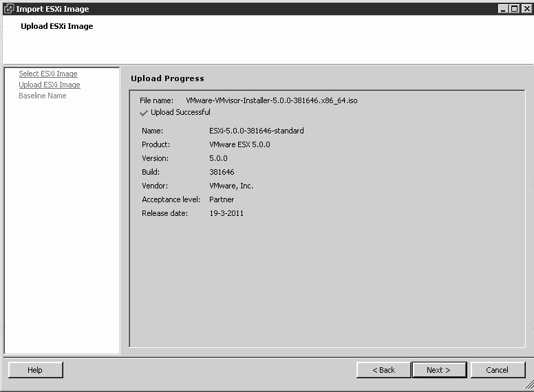Click the Build value 381646
The width and height of the screenshot is (534, 392).
click(x=222, y=172)
